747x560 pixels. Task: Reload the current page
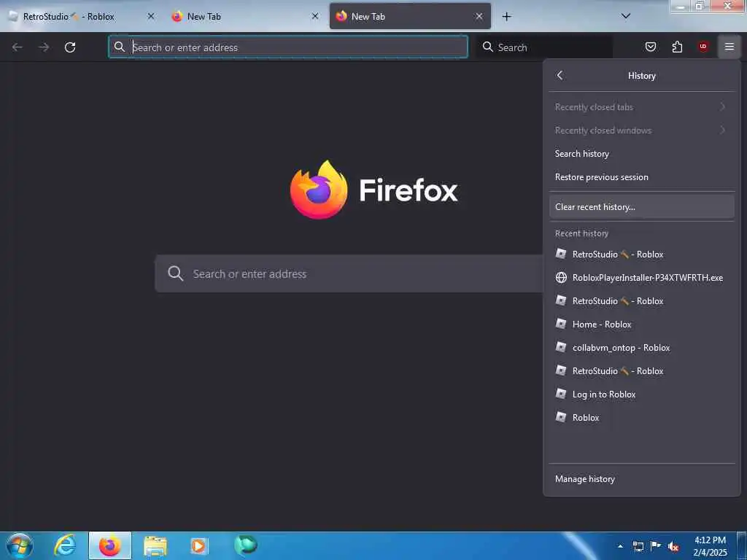click(70, 47)
